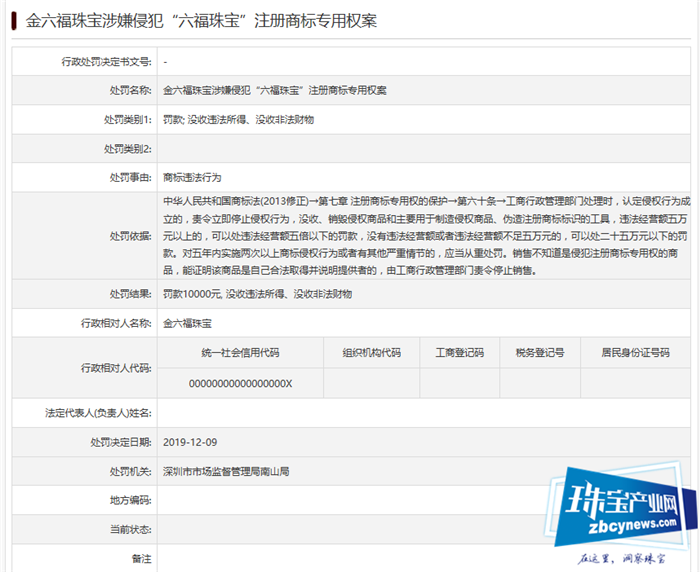Select the label 处罚决定日期
Viewport: 700px width, 572px height.
tap(121, 442)
